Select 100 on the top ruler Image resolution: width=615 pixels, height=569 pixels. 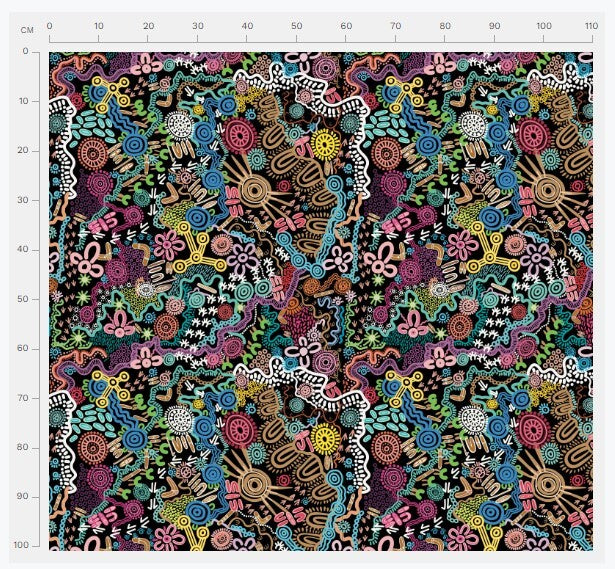tap(543, 27)
